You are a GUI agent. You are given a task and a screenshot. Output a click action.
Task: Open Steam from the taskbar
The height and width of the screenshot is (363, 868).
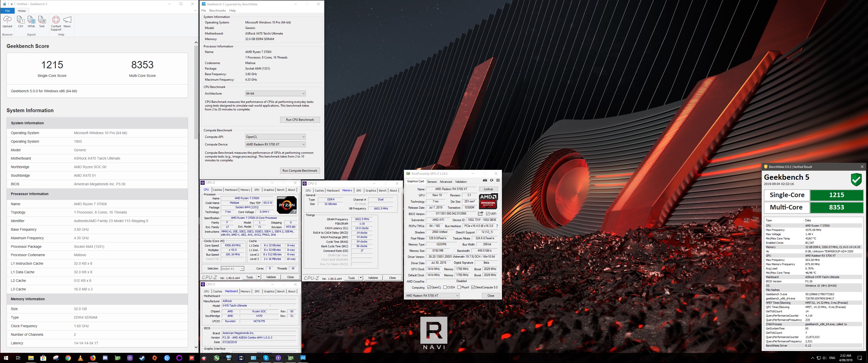point(142,358)
